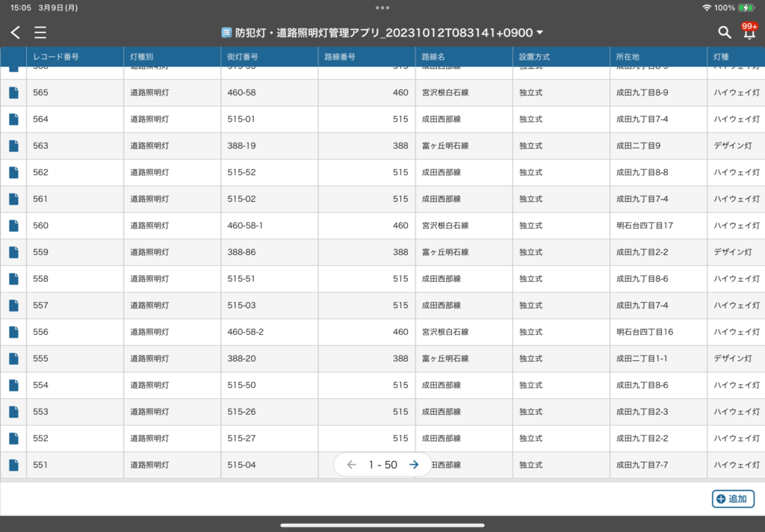The image size is (765, 532).
Task: Open record 551 via its document icon
Action: (13, 465)
